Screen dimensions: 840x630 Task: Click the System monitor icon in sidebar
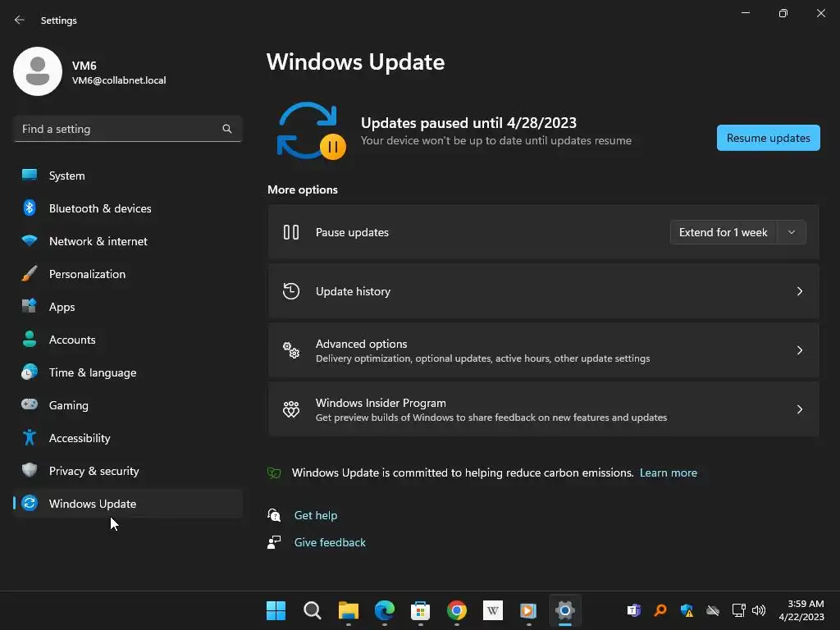pyautogui.click(x=30, y=175)
